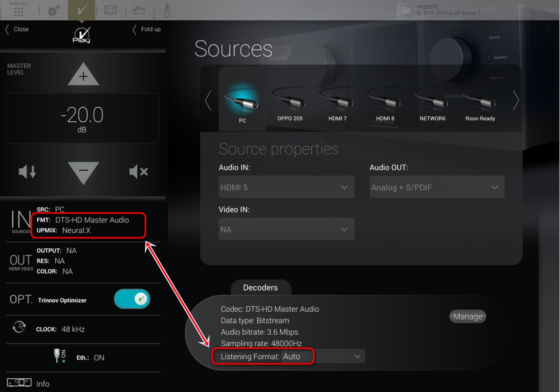This screenshot has width=560, height=392.
Task: Click the 'FMT: DTS-HD Master Audio' readout
Action: coord(83,220)
